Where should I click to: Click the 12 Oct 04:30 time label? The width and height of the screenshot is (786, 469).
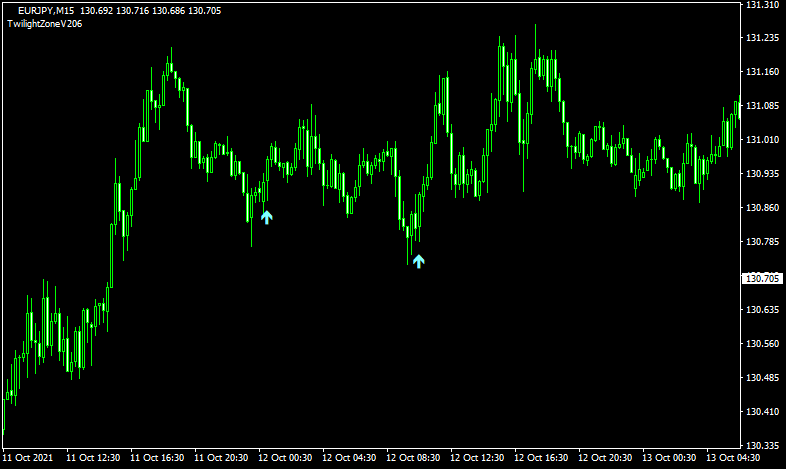(349, 458)
